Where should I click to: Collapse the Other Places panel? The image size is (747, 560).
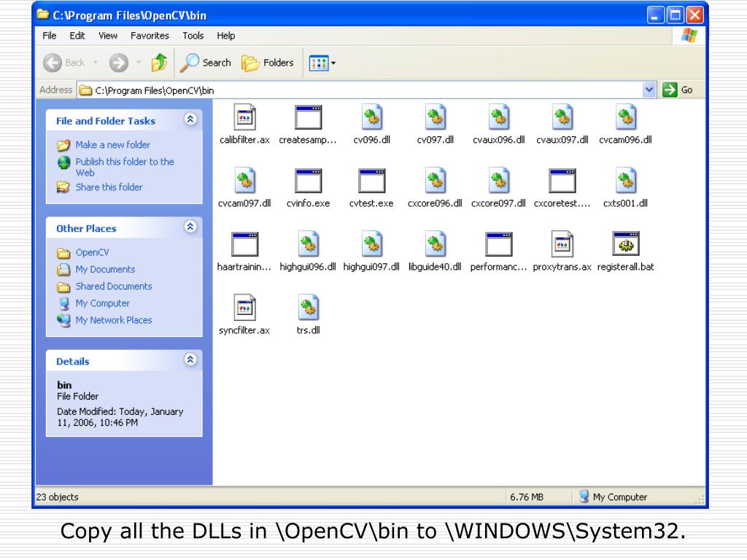tap(190, 227)
